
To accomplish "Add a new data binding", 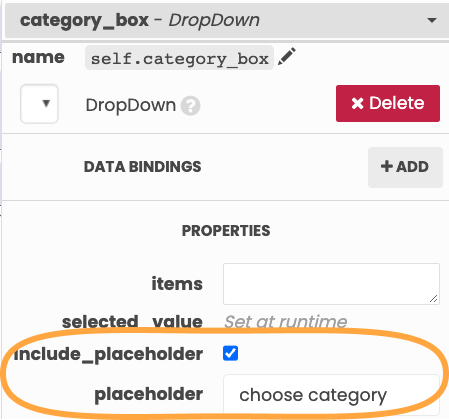I will click(x=405, y=167).
